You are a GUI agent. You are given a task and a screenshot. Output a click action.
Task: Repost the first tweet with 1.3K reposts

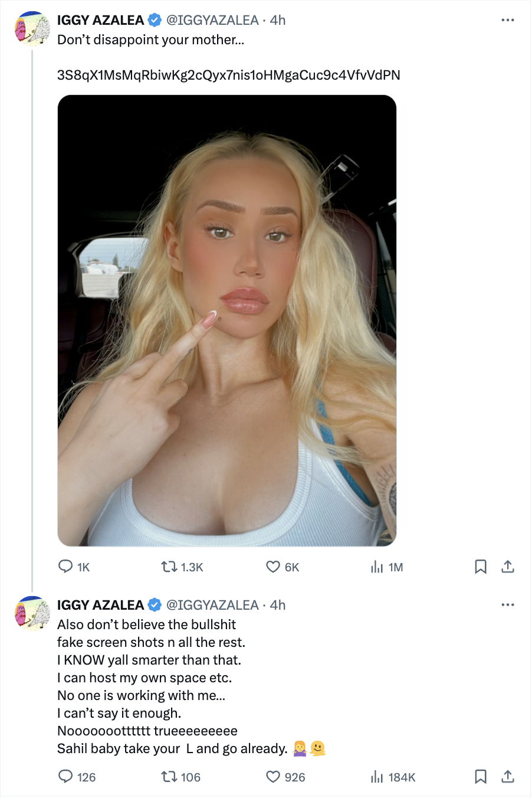click(169, 567)
